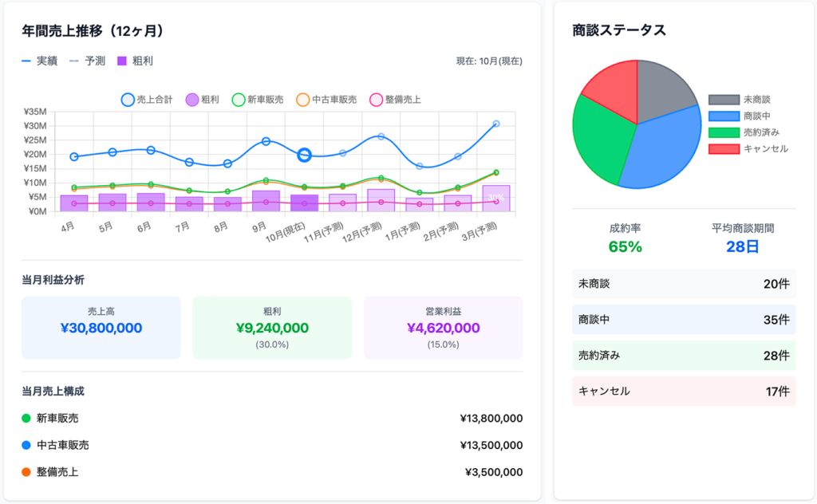This screenshot has width=817, height=504.
Task: Select the 未商談 20件 status row
Action: (x=684, y=284)
